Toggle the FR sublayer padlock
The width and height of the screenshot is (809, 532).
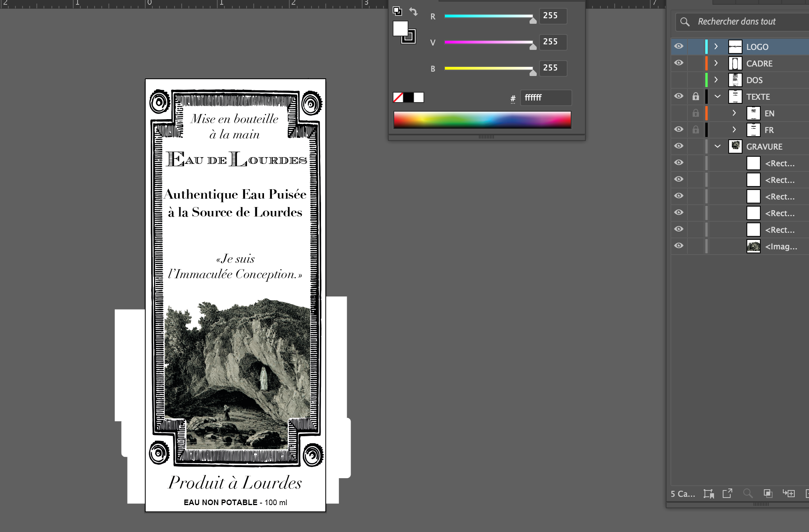[x=695, y=129]
